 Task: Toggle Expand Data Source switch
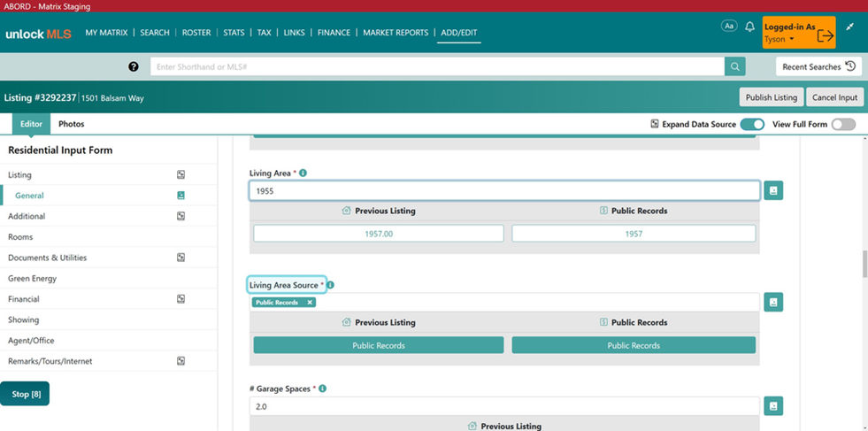(752, 124)
